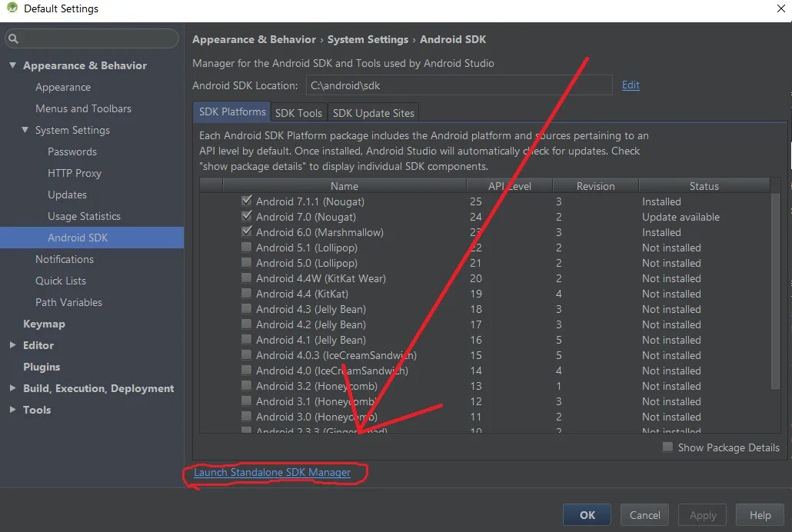Viewport: 792px width, 532px height.
Task: Collapse the System Settings tree node
Action: tap(25, 130)
